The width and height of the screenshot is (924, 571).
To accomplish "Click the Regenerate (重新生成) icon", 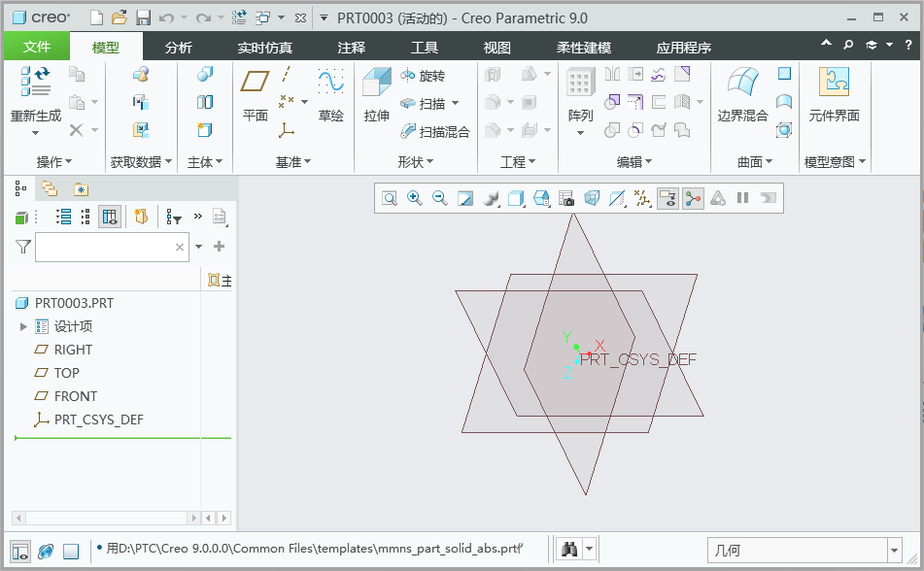I will (x=36, y=82).
